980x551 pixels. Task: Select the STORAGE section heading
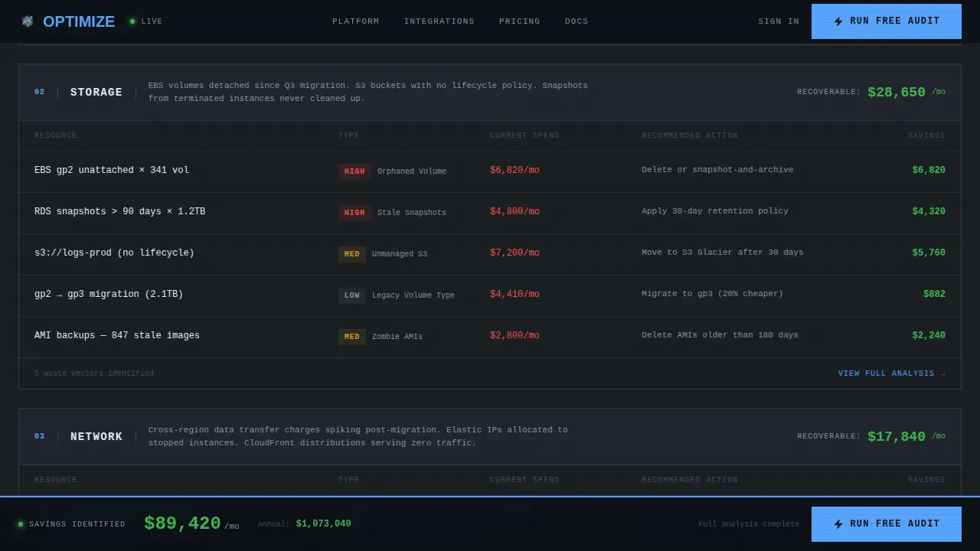click(96, 92)
